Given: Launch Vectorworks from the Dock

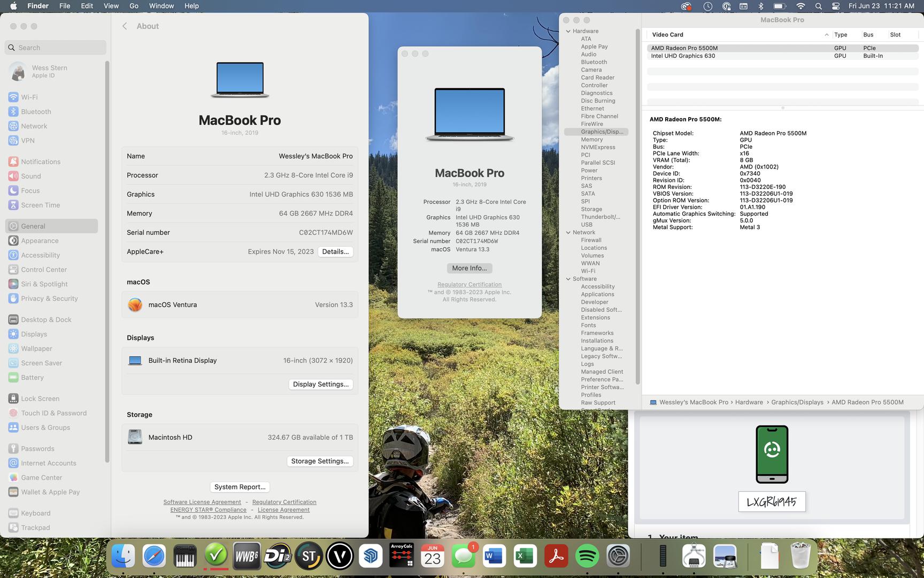Looking at the screenshot, I should coord(340,556).
